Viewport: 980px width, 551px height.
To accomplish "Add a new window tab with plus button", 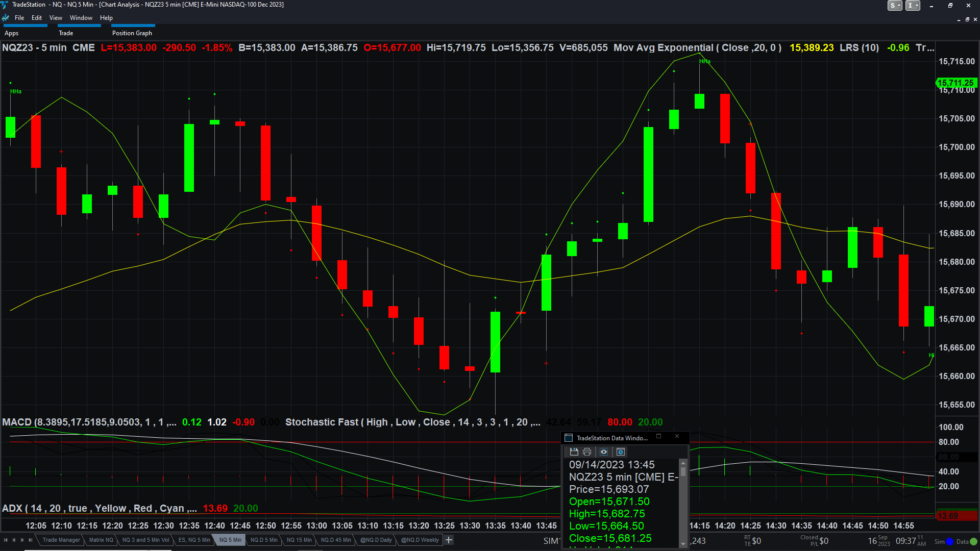I will tap(449, 540).
